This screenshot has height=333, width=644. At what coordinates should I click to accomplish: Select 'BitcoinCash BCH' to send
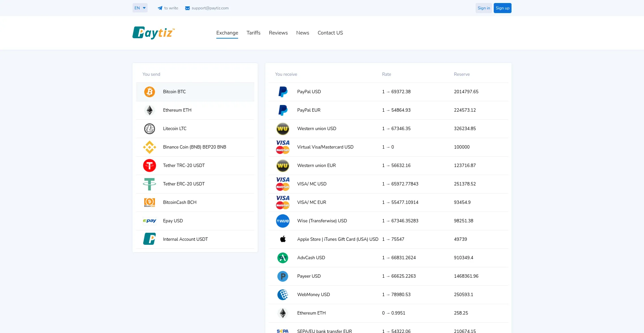click(195, 203)
